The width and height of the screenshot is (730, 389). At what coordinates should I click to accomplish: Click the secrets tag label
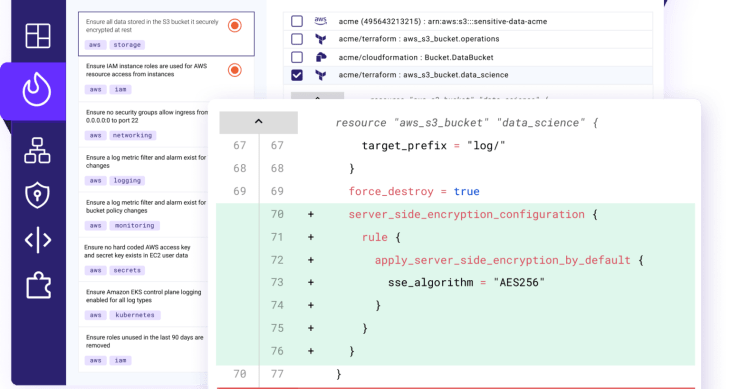pyautogui.click(x=127, y=270)
